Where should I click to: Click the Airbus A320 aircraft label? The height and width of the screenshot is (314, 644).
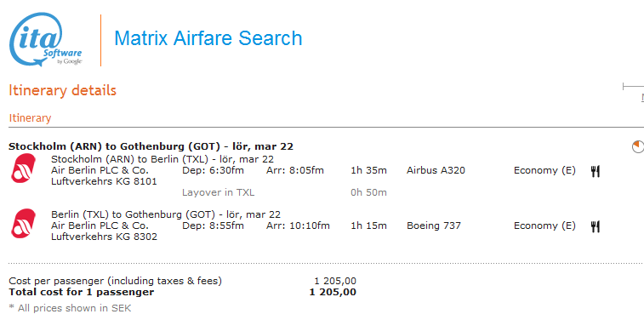pos(436,170)
